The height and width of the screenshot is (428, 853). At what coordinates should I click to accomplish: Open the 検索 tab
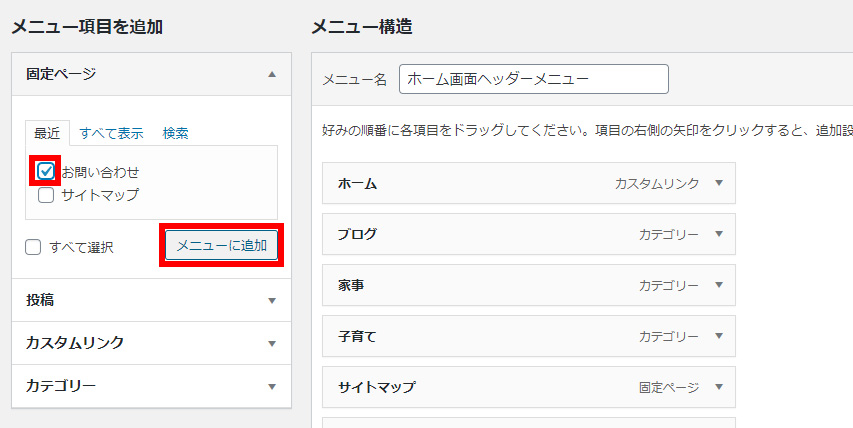click(175, 133)
